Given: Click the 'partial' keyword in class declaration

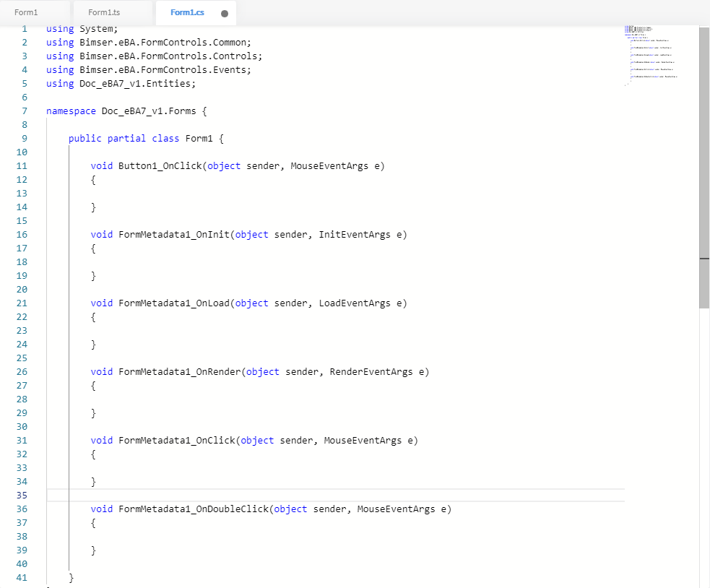Looking at the screenshot, I should pyautogui.click(x=126, y=138).
